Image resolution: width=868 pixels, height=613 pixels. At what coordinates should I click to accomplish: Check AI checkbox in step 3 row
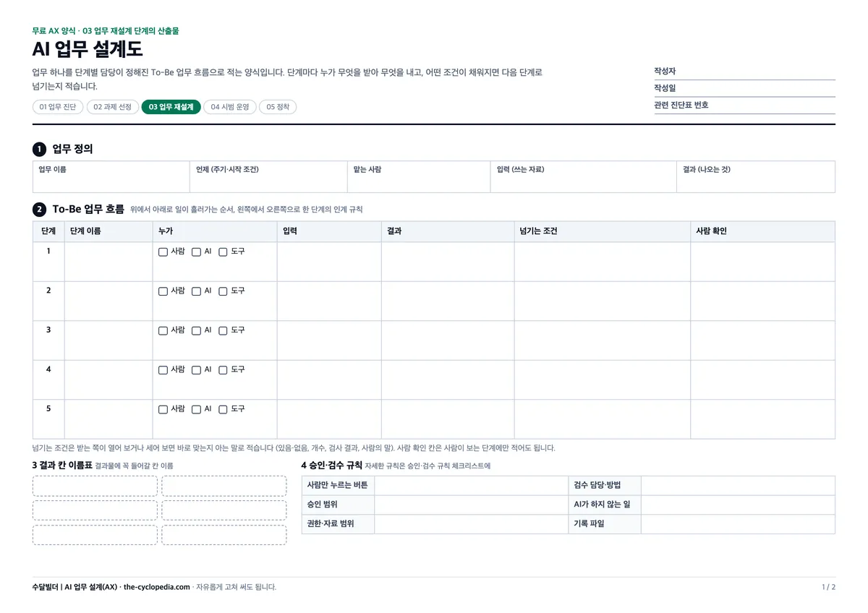point(196,331)
